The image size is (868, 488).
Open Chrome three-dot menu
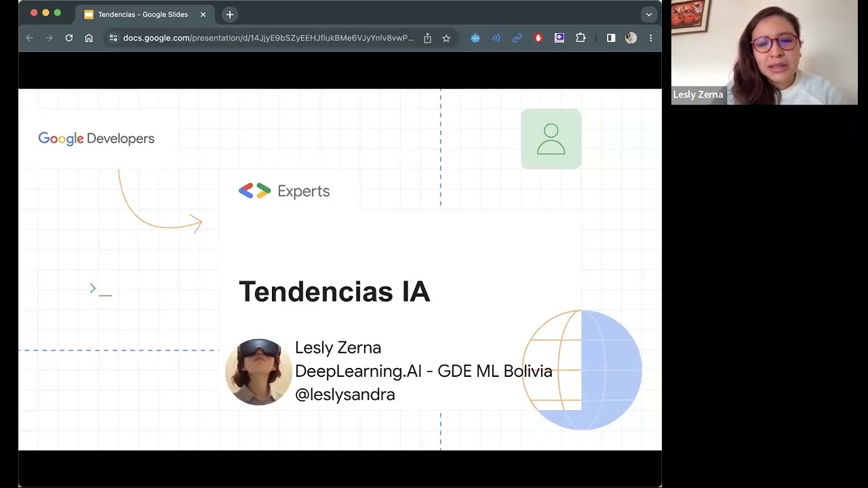point(650,38)
